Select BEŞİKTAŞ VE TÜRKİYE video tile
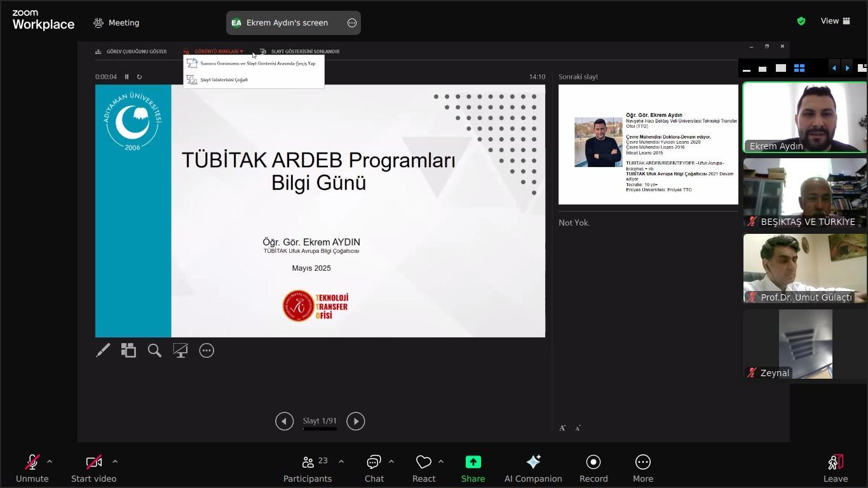Screen dimensions: 868x488 point(805,193)
